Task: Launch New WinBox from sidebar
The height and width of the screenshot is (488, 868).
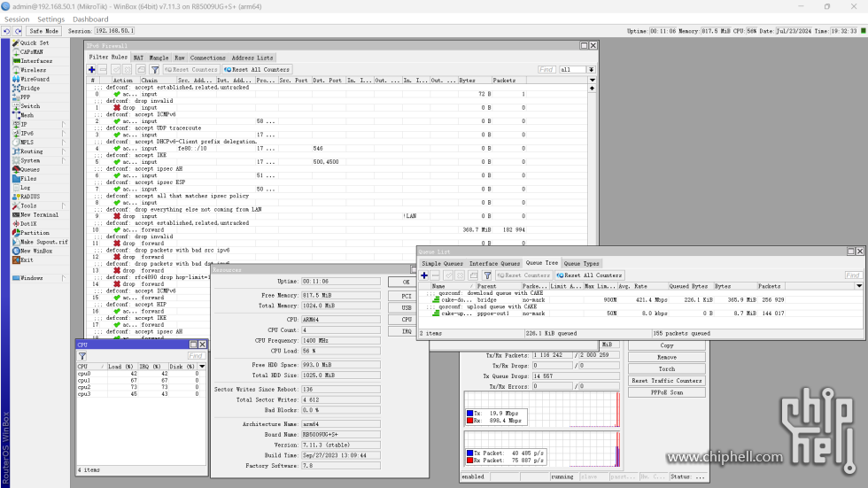Action: (x=36, y=251)
